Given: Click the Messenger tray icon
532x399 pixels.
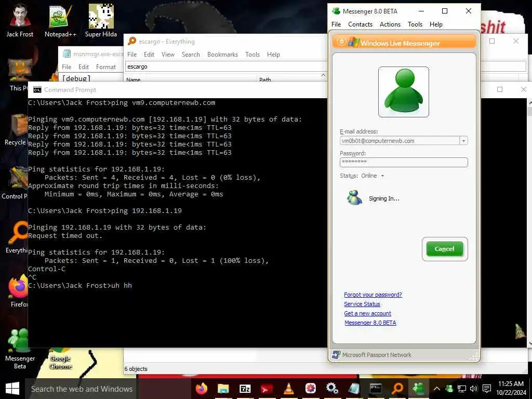Looking at the screenshot, I should pos(449,389).
